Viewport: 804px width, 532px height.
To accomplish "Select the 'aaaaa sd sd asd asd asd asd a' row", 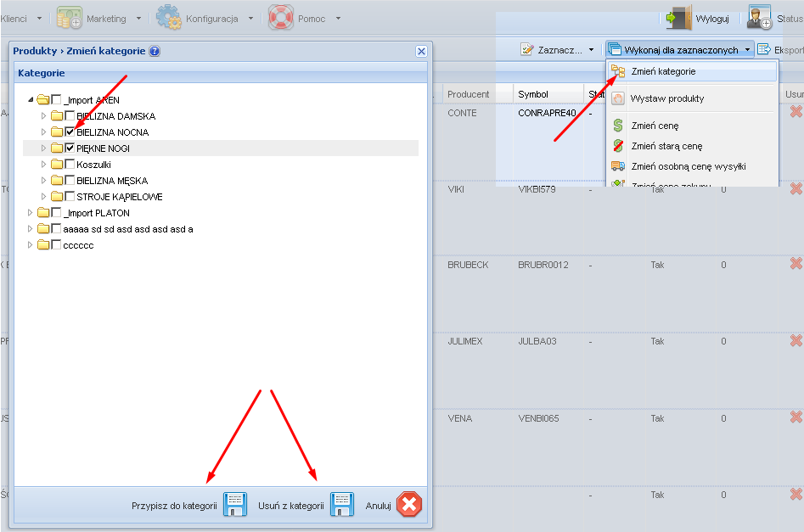I will pos(221,229).
